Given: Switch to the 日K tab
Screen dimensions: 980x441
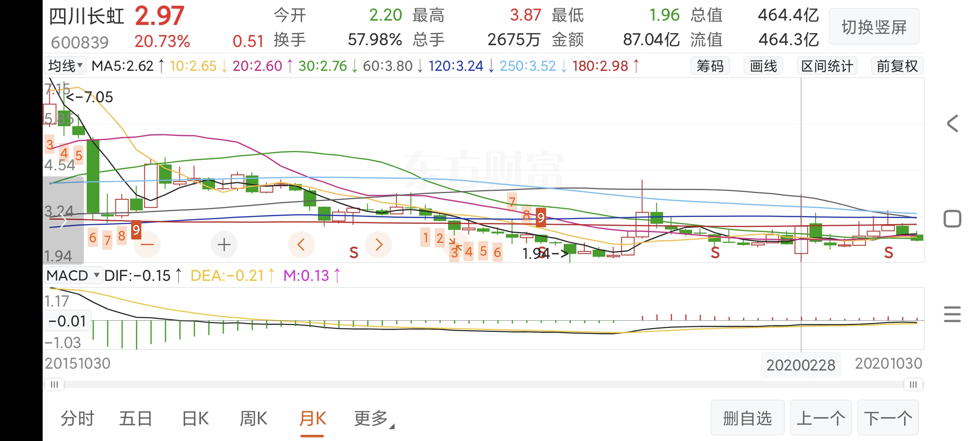Looking at the screenshot, I should pyautogui.click(x=195, y=419).
